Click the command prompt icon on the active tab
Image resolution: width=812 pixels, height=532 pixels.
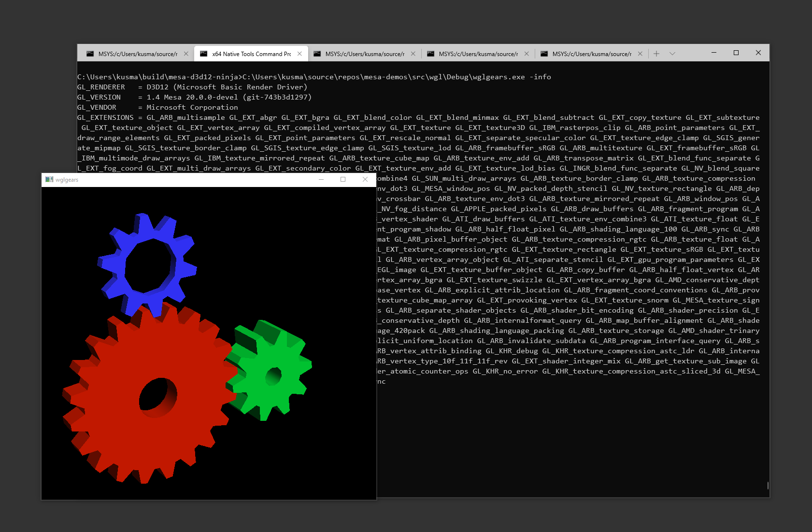coord(203,54)
